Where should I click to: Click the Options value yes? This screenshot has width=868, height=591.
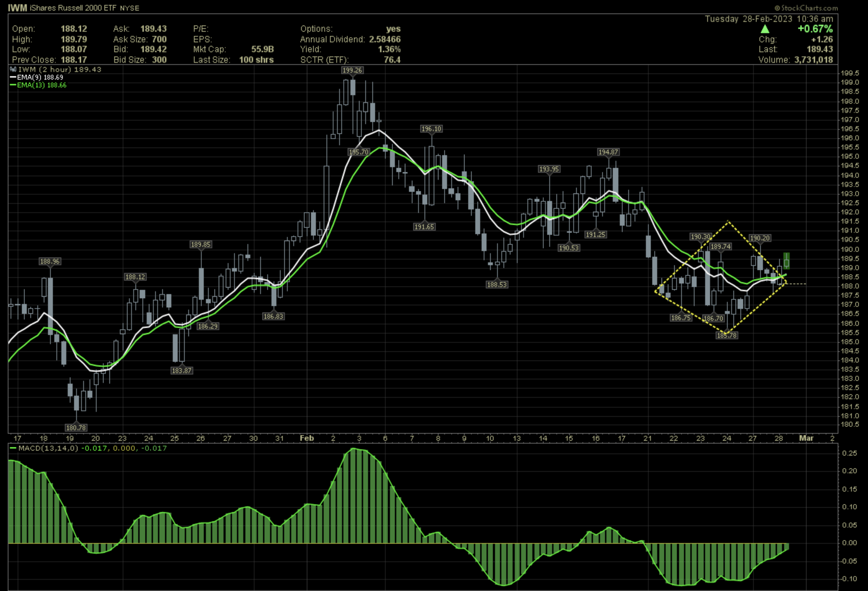393,29
